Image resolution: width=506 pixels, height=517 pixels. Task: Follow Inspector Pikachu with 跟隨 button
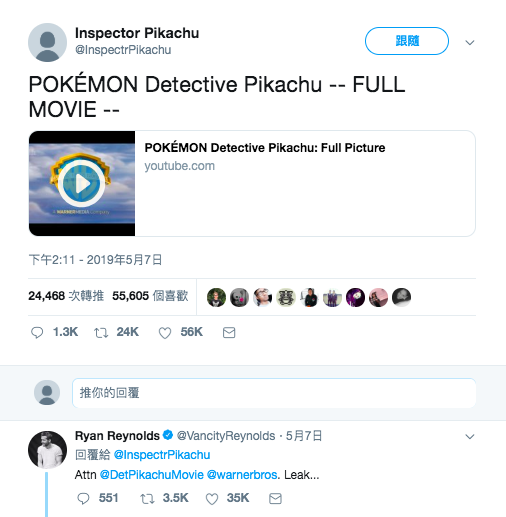coord(407,41)
